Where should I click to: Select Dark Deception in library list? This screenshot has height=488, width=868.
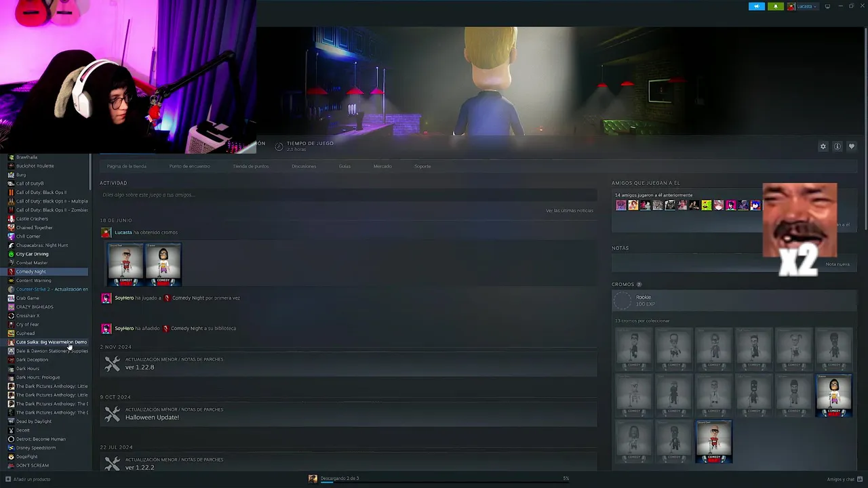click(x=32, y=360)
